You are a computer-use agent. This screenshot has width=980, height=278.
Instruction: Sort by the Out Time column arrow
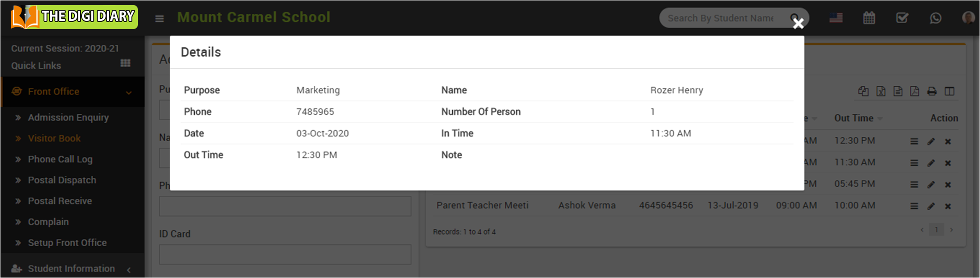tap(880, 119)
